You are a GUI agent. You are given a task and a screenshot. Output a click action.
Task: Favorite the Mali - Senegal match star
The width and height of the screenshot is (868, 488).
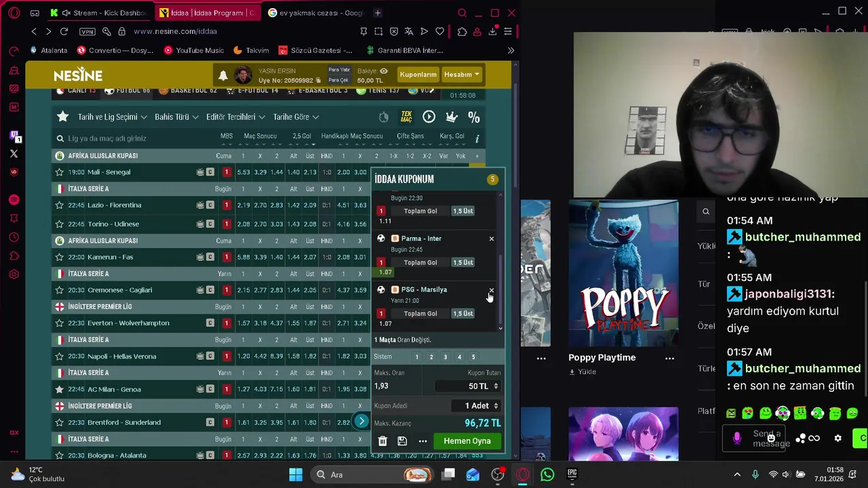tap(59, 172)
